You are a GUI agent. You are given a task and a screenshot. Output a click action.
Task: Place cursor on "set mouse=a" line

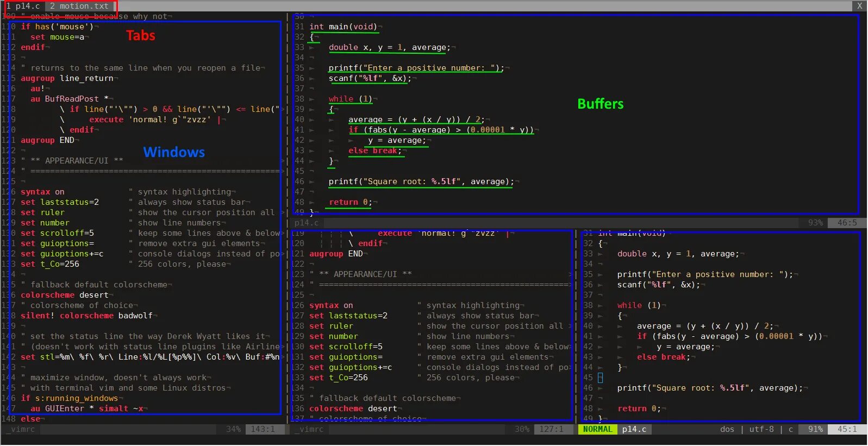tap(57, 37)
